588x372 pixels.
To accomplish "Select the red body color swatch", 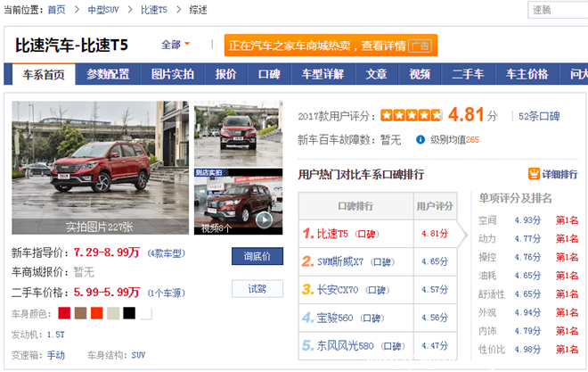I will [x=64, y=313].
